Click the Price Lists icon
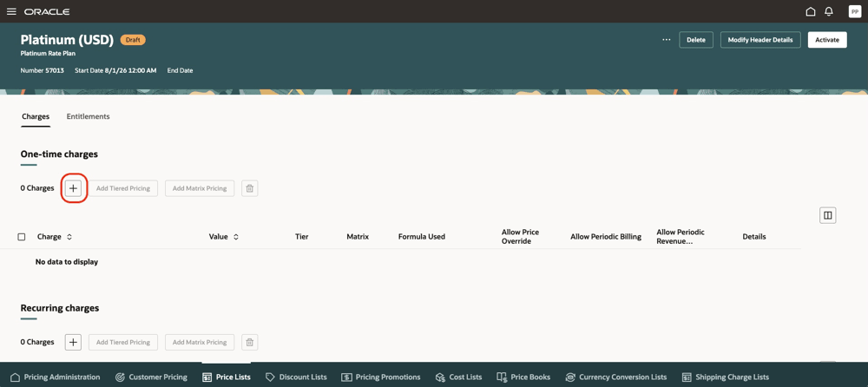The image size is (868, 387). [x=207, y=377]
